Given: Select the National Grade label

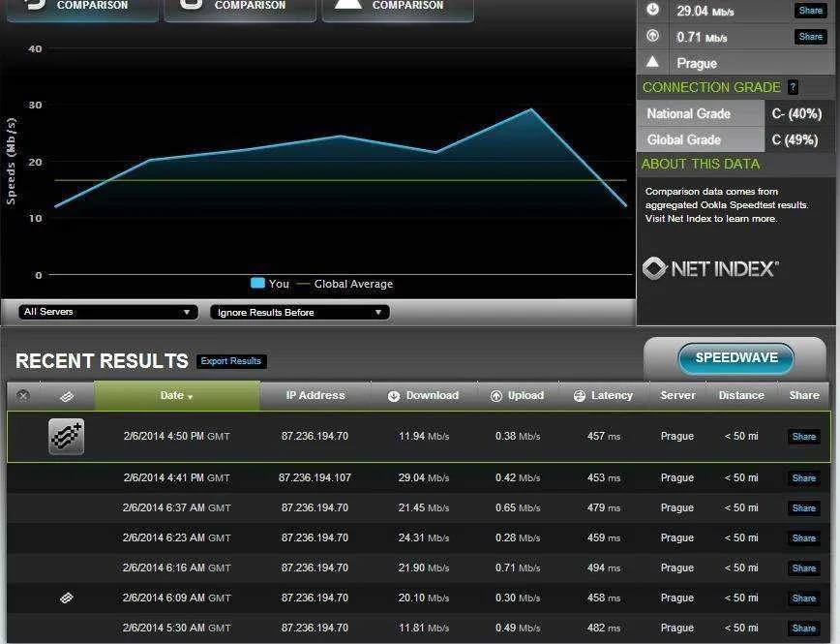Looking at the screenshot, I should (688, 114).
